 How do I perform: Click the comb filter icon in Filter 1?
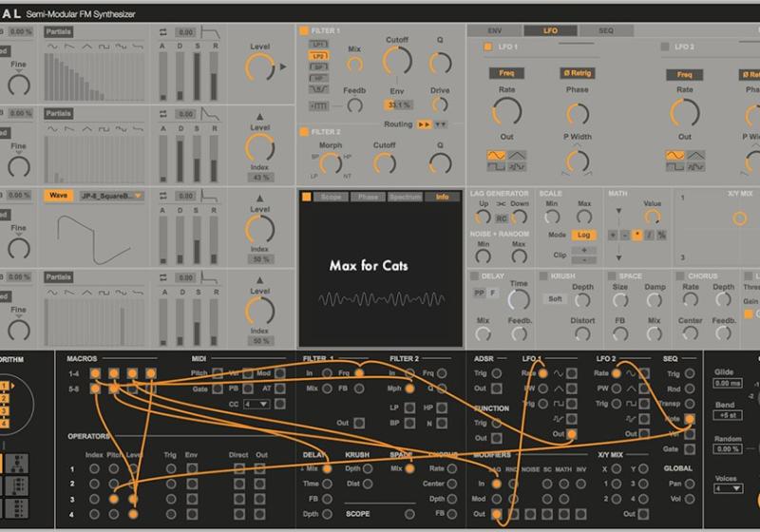tap(319, 104)
